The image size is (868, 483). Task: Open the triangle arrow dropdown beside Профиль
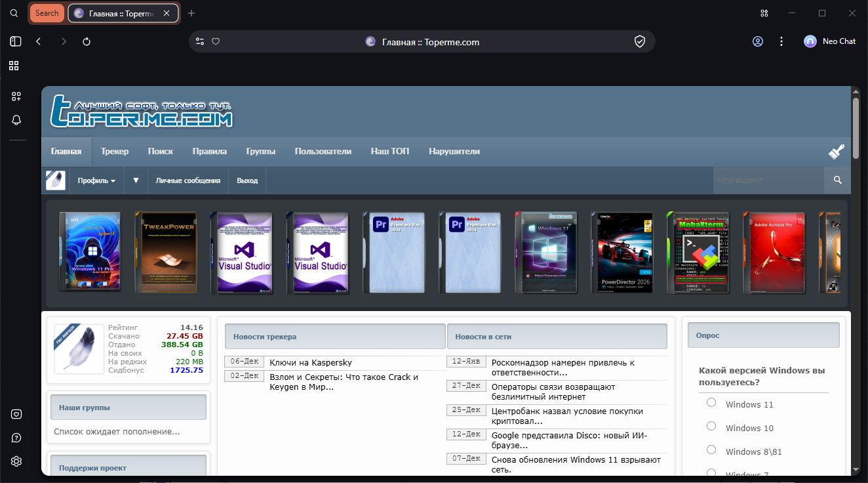pyautogui.click(x=136, y=180)
